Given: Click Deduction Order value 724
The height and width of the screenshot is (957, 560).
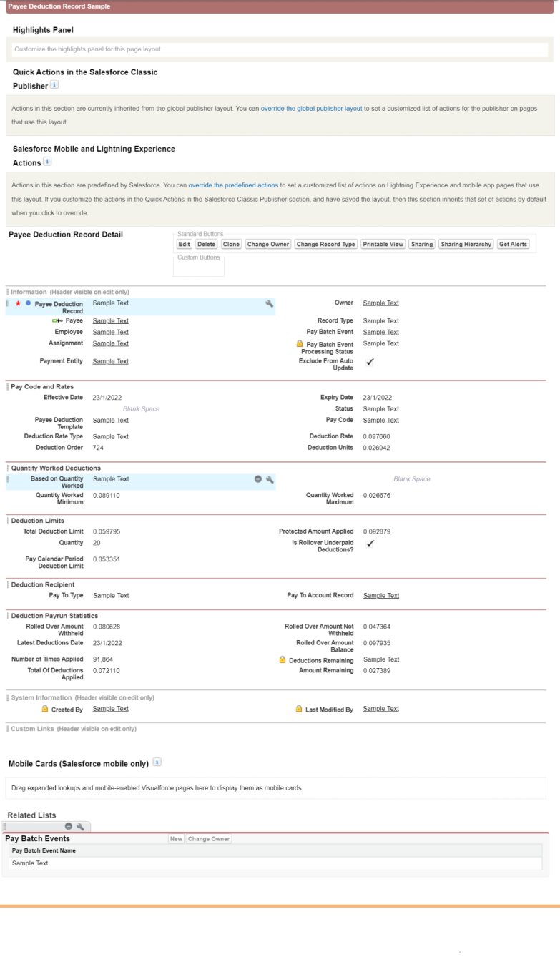Looking at the screenshot, I should (x=98, y=448).
